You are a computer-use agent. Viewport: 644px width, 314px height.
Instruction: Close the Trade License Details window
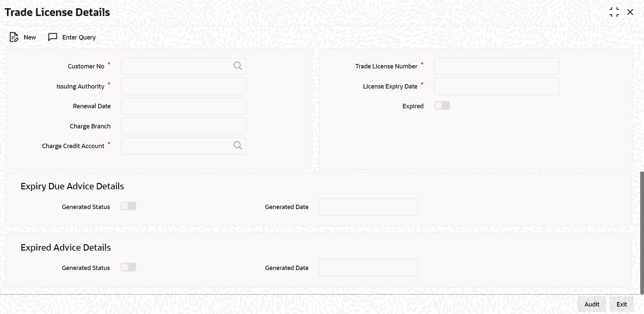tap(630, 12)
